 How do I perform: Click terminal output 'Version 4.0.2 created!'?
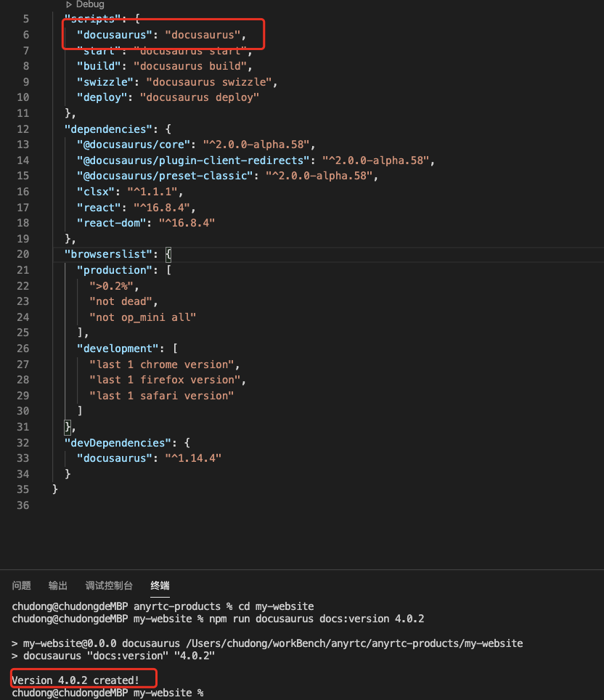pyautogui.click(x=75, y=680)
